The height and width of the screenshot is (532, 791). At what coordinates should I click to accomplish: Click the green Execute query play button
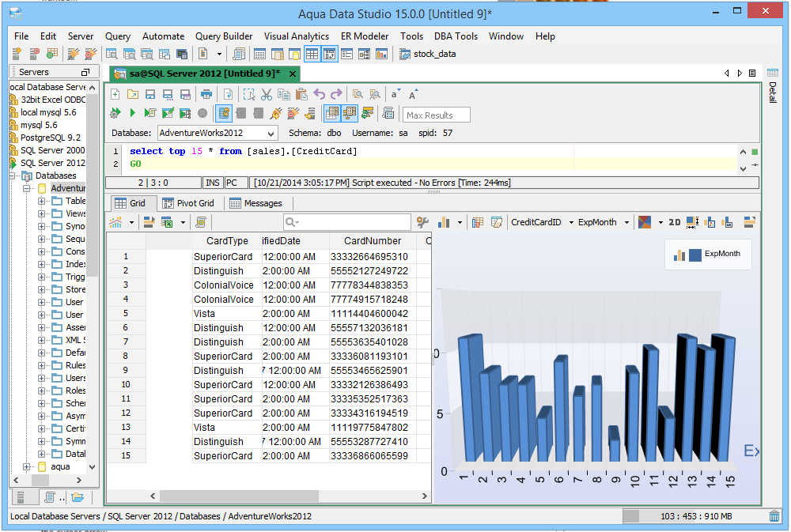[x=132, y=114]
